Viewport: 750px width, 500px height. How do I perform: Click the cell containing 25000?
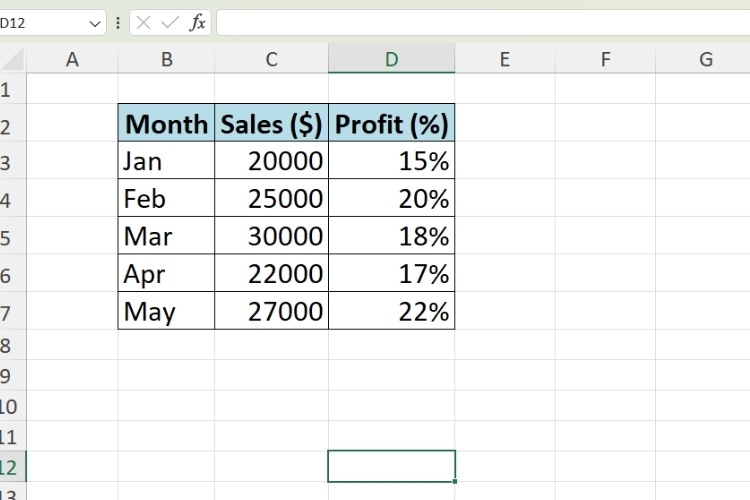point(272,198)
